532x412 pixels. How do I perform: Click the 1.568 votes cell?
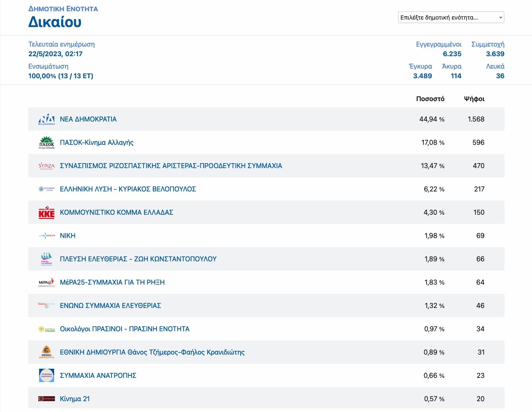pos(476,119)
